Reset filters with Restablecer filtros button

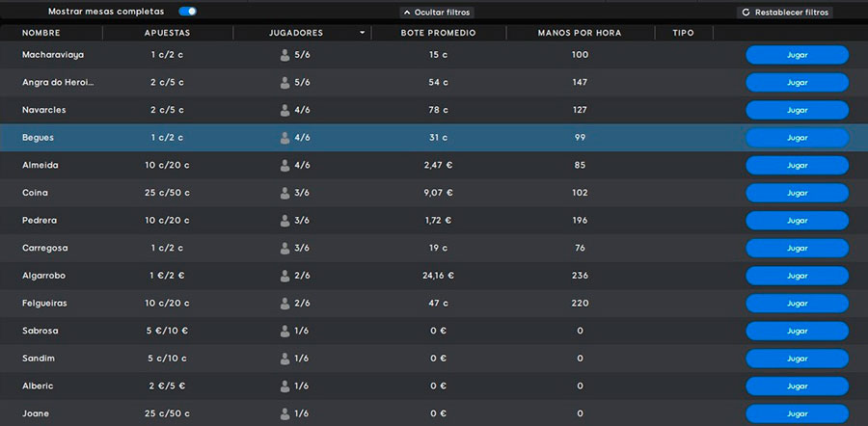[785, 13]
